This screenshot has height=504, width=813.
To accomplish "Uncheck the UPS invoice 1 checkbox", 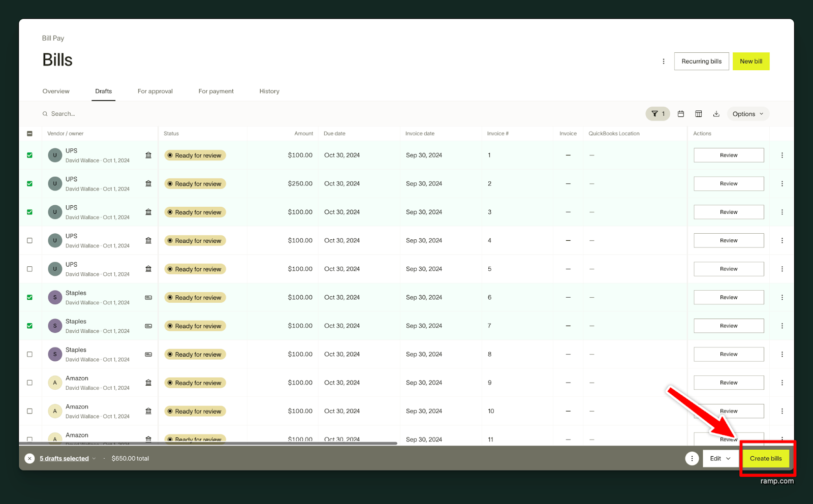I will tap(29, 155).
